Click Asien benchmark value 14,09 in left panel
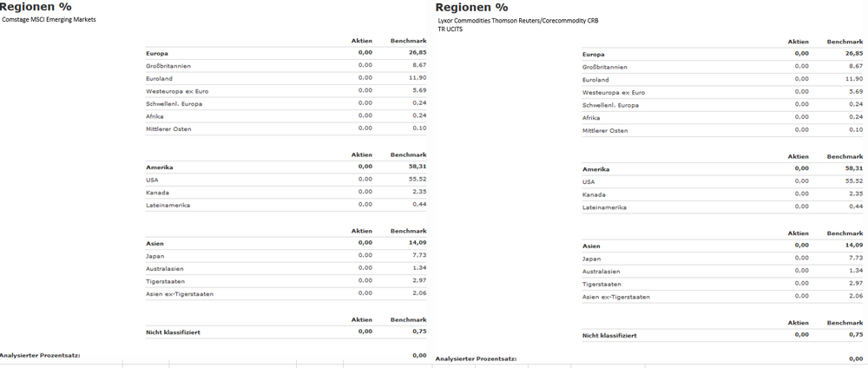Viewport: 868px width, 368px height. pyautogui.click(x=418, y=243)
